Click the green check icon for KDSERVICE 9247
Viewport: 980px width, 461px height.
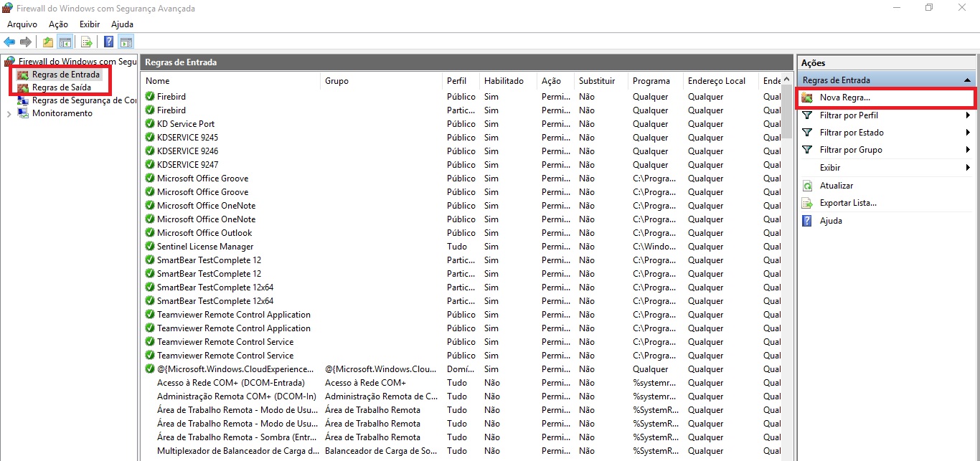pyautogui.click(x=150, y=165)
